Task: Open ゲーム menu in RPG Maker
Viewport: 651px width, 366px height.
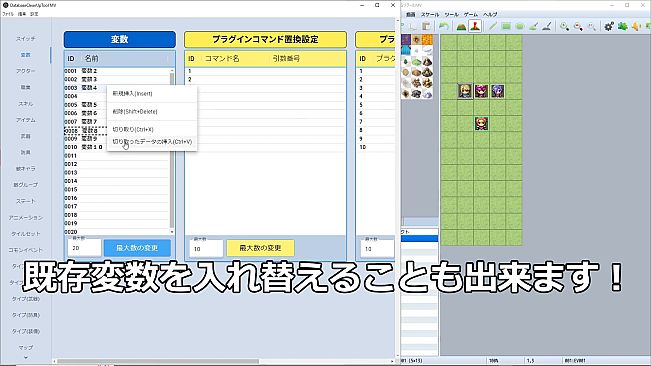Action: (471, 15)
